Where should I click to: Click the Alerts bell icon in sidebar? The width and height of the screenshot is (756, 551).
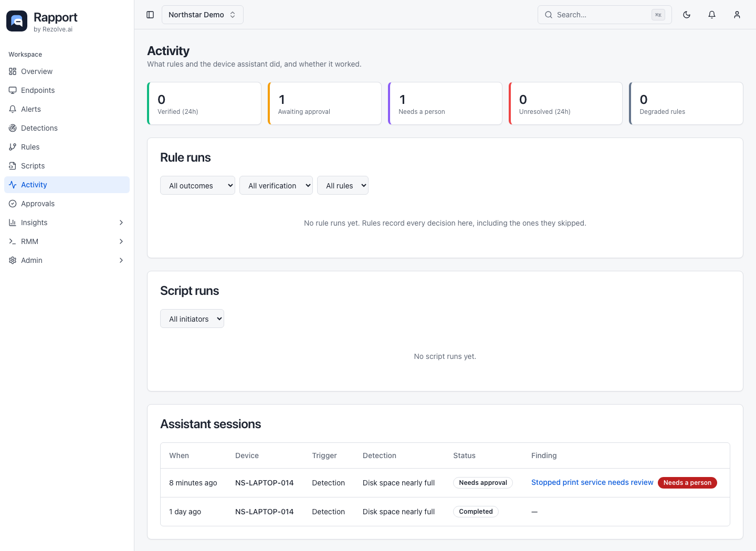(x=13, y=109)
